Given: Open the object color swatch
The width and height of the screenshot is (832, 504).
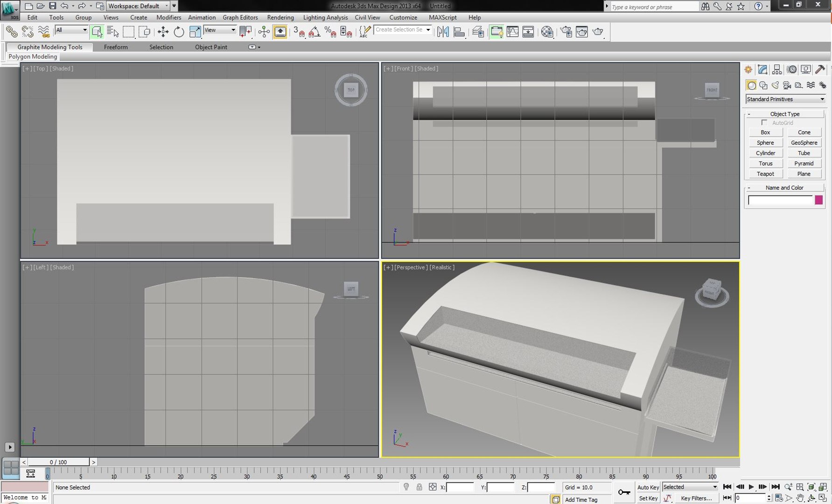Looking at the screenshot, I should 818,200.
